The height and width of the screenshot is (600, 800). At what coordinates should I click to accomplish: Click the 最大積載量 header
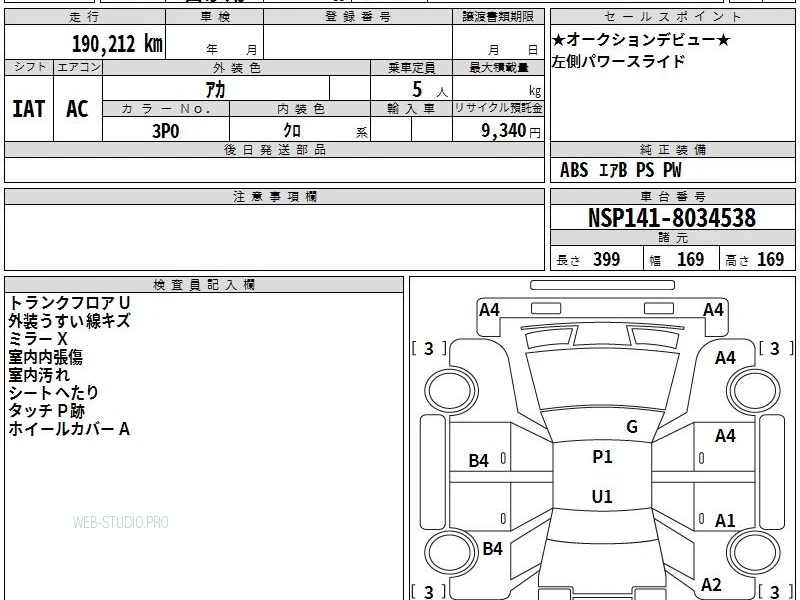(x=498, y=67)
